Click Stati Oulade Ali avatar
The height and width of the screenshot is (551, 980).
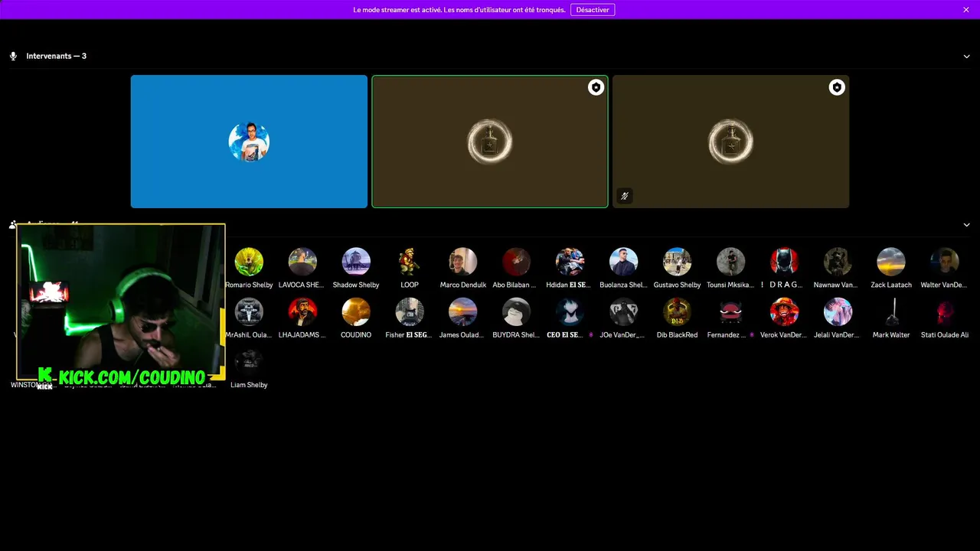(x=945, y=312)
